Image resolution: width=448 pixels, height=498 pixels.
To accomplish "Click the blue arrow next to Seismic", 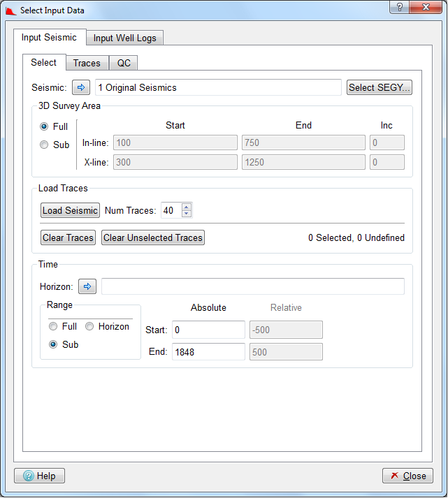I will 81,87.
